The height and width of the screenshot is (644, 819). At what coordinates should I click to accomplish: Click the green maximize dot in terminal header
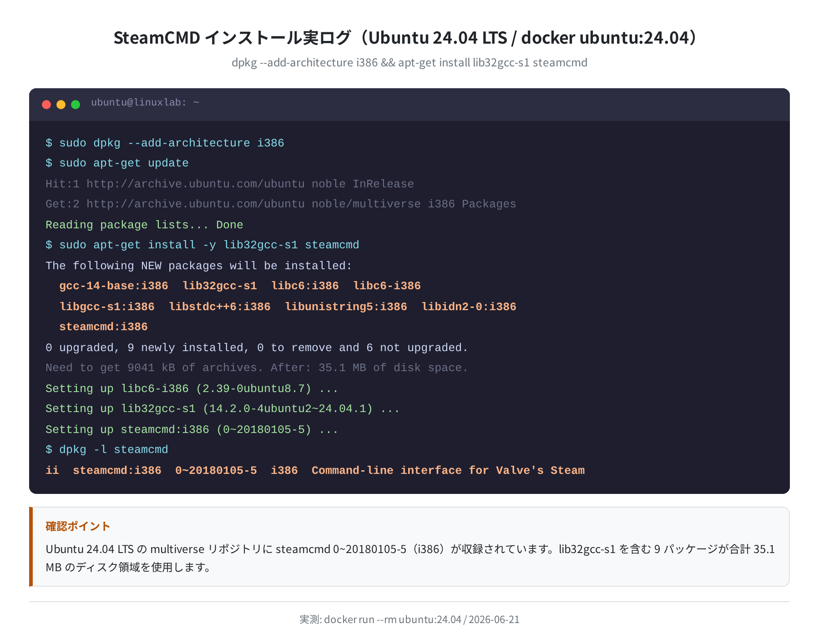pyautogui.click(x=76, y=105)
